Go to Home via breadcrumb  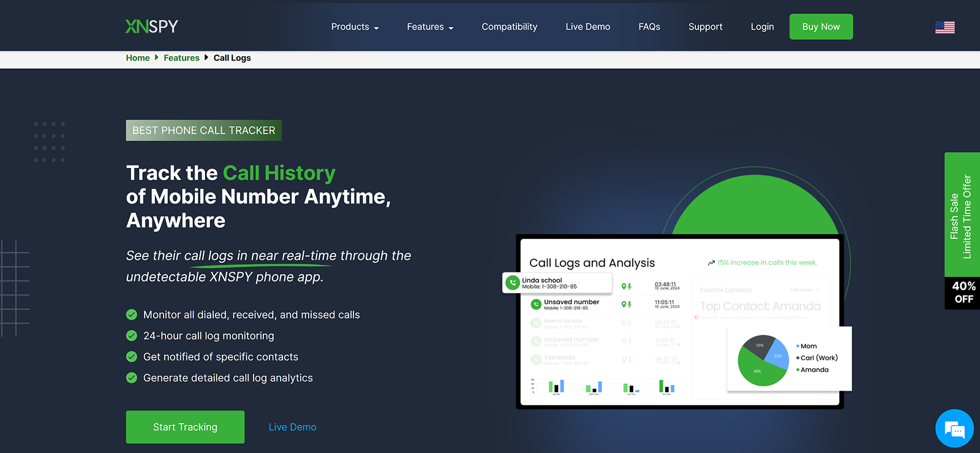pos(138,58)
